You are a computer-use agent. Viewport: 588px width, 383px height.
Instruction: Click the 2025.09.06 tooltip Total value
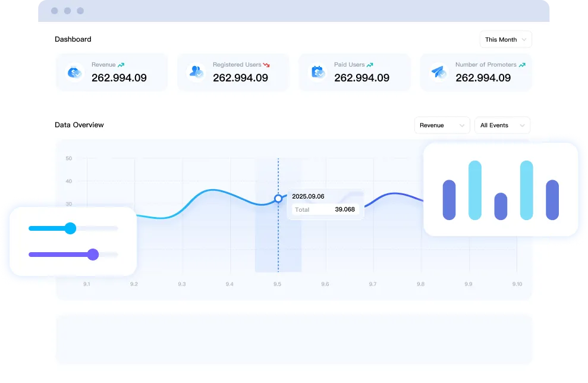345,209
